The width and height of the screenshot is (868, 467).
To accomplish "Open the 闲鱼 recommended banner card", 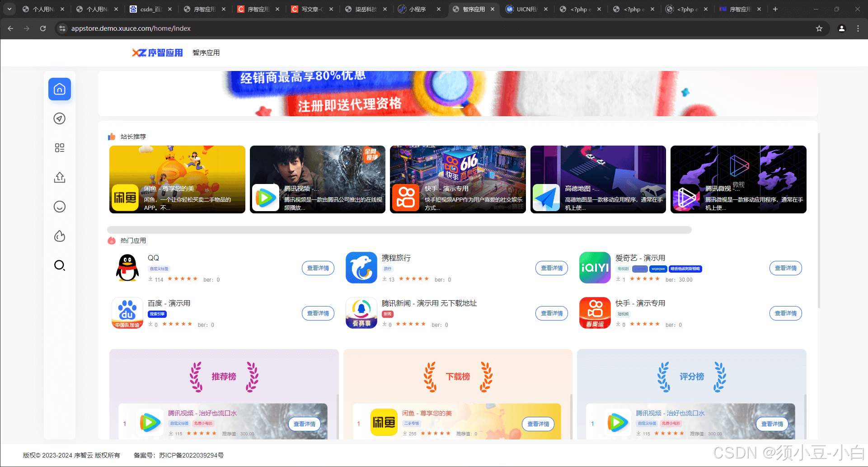I will coord(177,179).
